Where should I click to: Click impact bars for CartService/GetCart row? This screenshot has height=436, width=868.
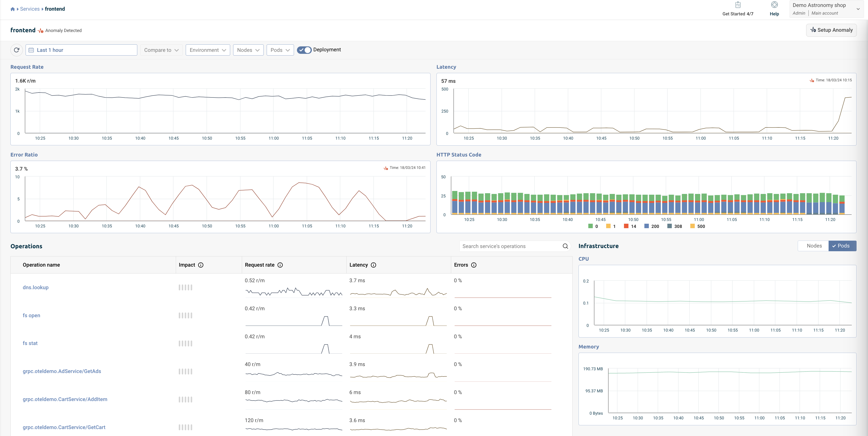(185, 427)
